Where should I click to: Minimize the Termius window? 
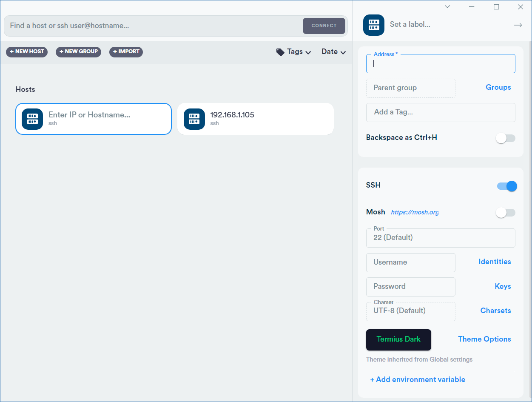[472, 7]
